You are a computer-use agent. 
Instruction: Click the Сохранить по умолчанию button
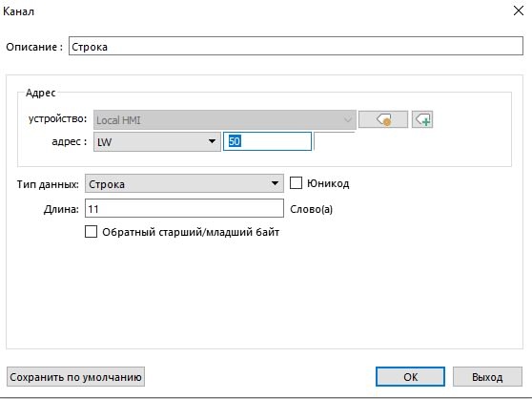75,377
